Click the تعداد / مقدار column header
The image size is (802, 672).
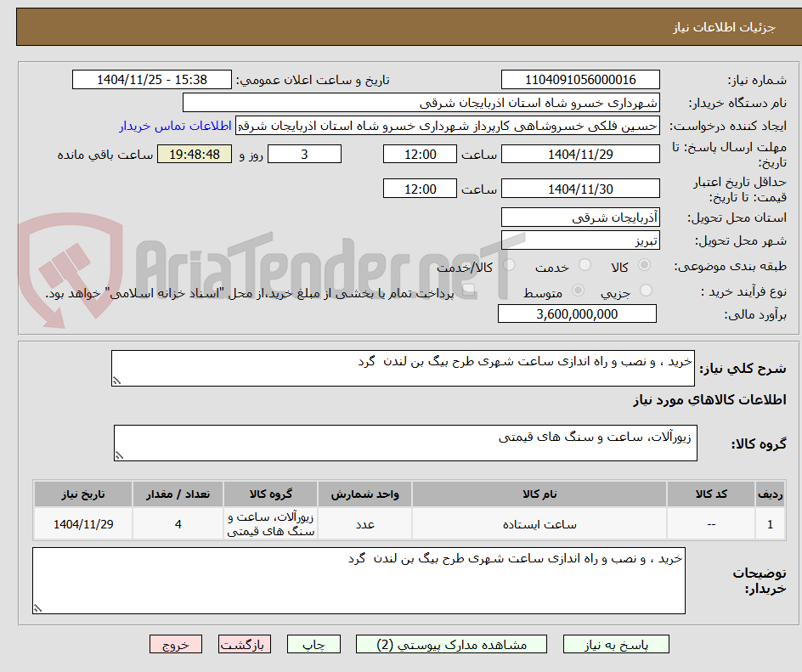click(x=178, y=494)
